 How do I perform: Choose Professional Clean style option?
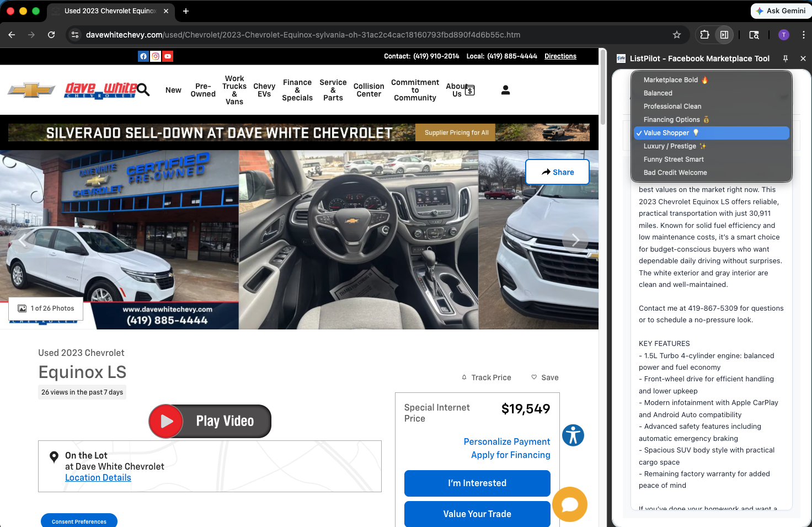click(x=712, y=107)
